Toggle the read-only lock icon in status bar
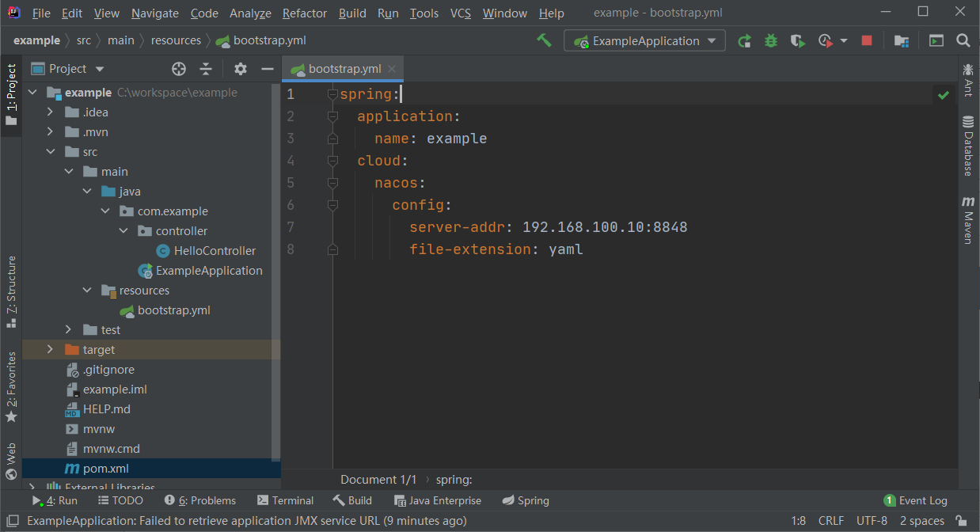Viewport: 980px width, 532px height. click(960, 521)
